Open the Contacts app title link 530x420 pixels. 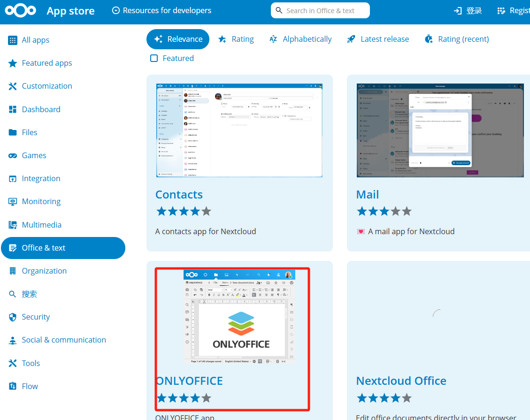click(x=179, y=195)
